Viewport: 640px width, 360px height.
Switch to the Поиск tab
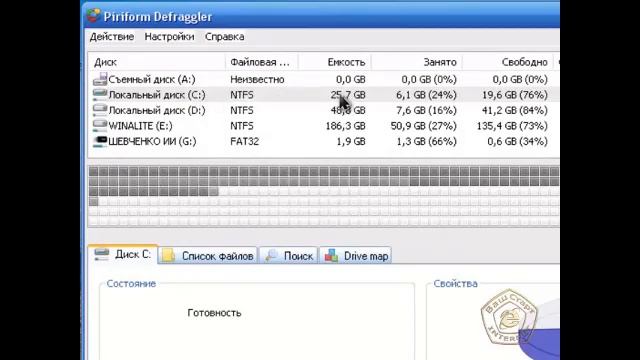(289, 256)
